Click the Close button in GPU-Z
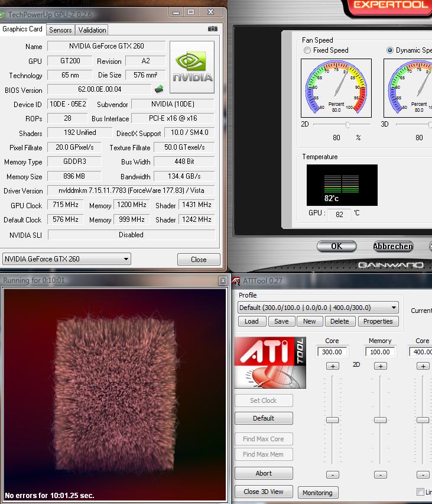Image resolution: width=432 pixels, height=504 pixels. coord(199,259)
